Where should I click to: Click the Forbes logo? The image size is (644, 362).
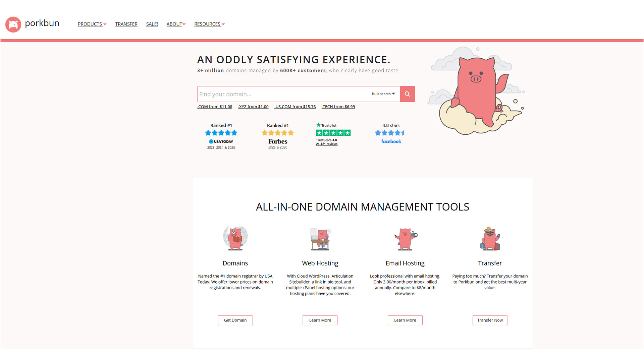[x=278, y=141]
